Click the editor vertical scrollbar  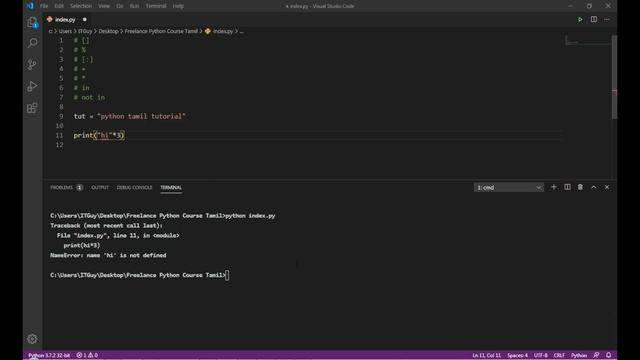coord(614,78)
